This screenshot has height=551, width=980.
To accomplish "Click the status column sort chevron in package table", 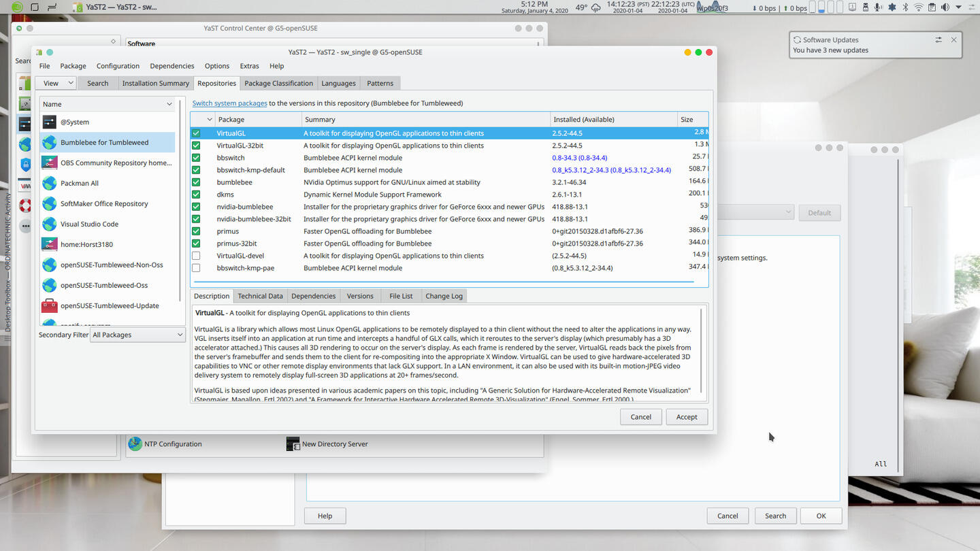I will 209,119.
